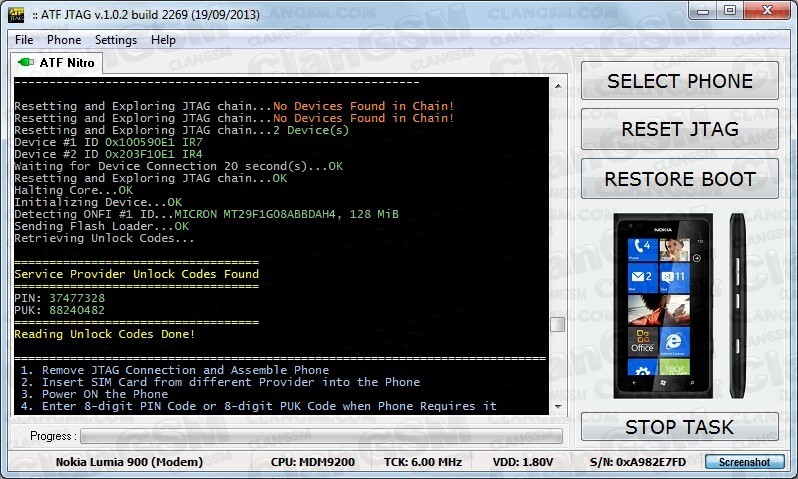
Task: Click the green ATF Nitro tab icon
Action: (x=25, y=62)
